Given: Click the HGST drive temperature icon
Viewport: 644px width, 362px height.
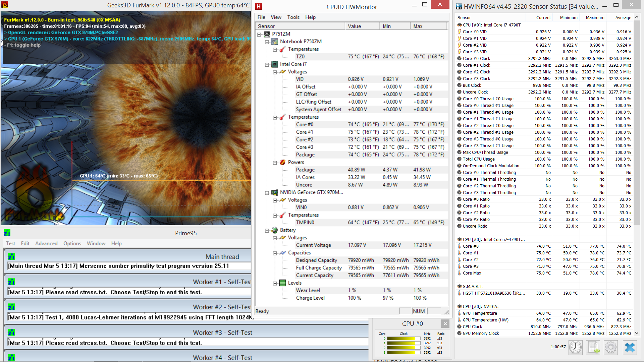Looking at the screenshot, I should 459,293.
